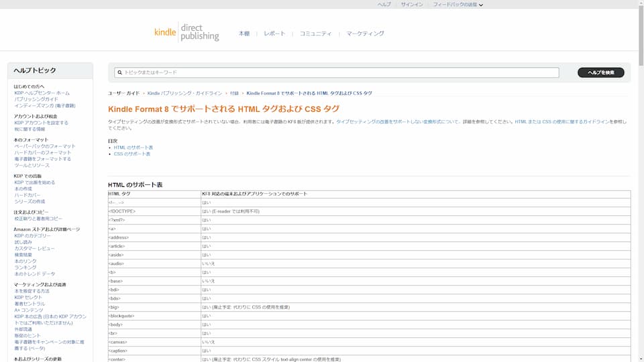Viewport: 644px width, 362px height.
Task: Open 外部流通 sidebar link
Action: [23, 329]
